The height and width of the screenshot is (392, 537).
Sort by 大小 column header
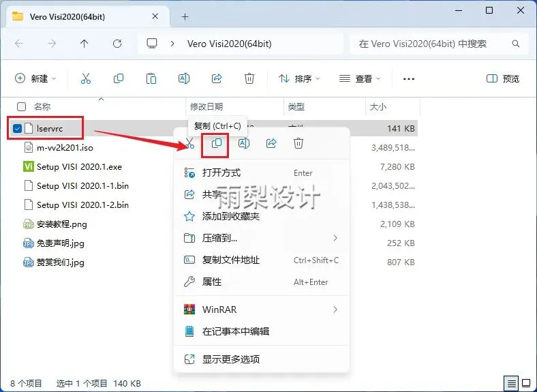pos(378,106)
